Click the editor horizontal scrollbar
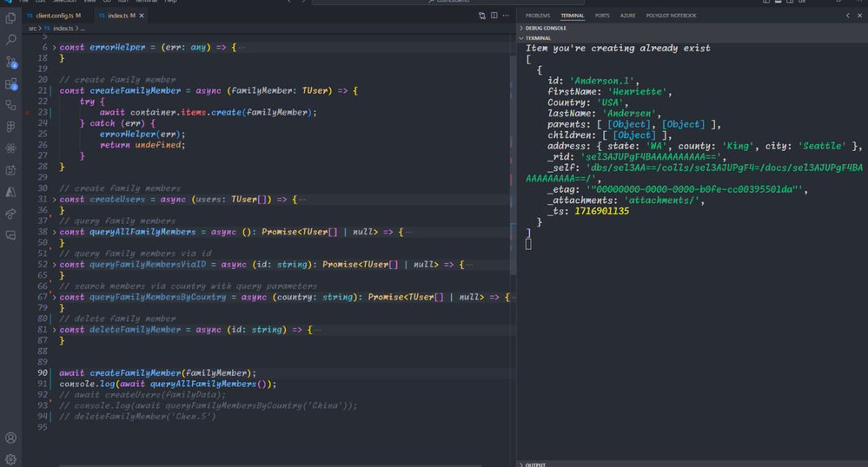 270,465
